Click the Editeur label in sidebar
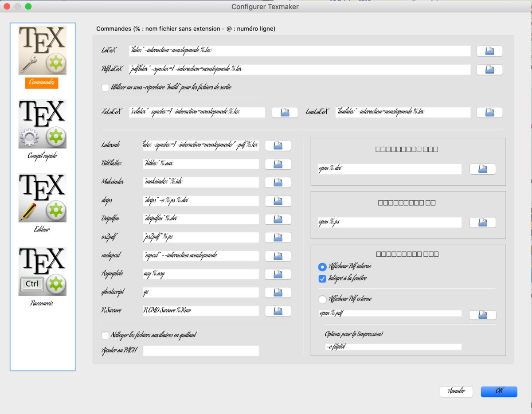Image resolution: width=532 pixels, height=414 pixels. click(42, 230)
